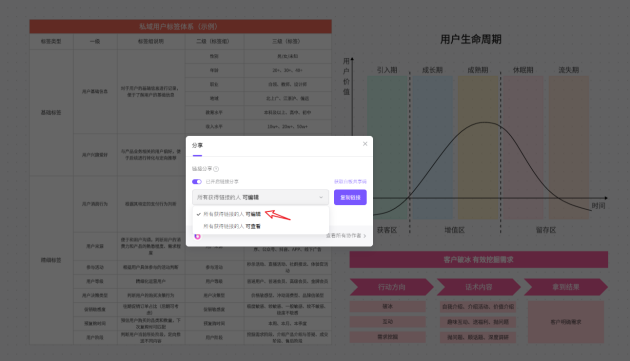Image resolution: width=630 pixels, height=361 pixels.
Task: Select the 行动方向 arrow shape
Action: tap(391, 287)
